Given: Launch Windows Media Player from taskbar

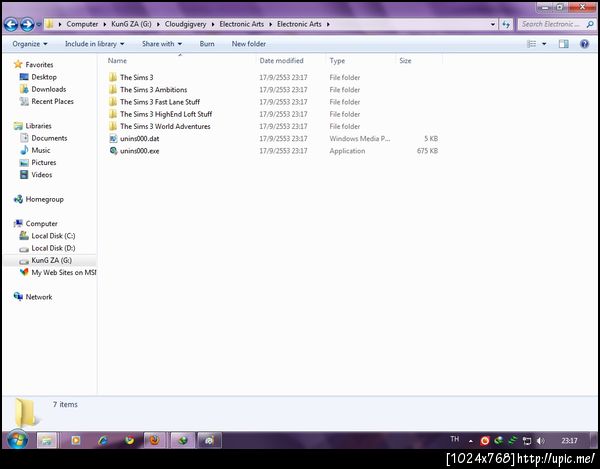Looking at the screenshot, I should tap(76, 441).
